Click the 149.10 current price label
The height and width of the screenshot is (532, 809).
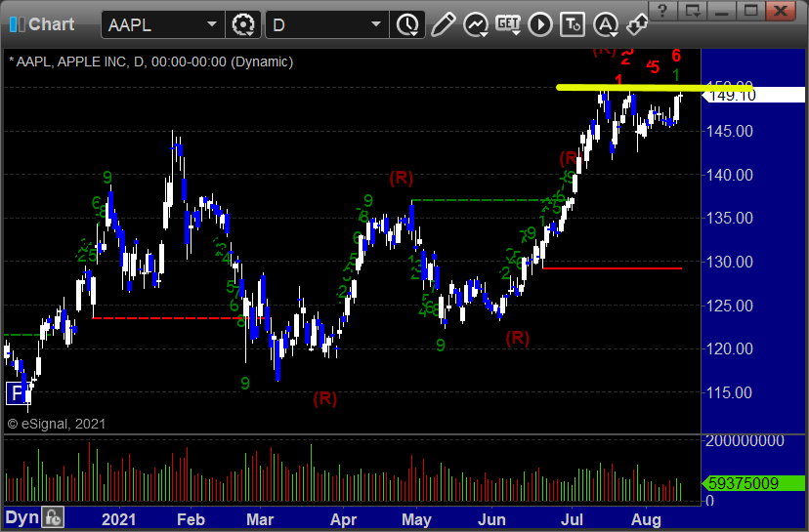pos(753,95)
